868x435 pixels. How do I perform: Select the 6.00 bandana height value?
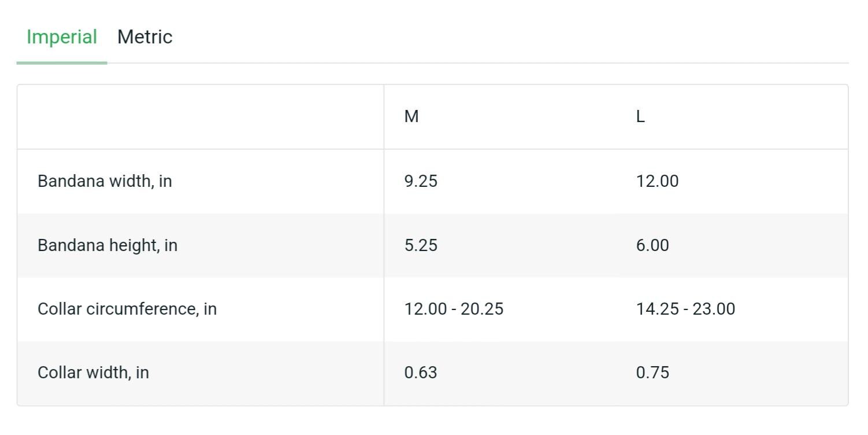[652, 245]
